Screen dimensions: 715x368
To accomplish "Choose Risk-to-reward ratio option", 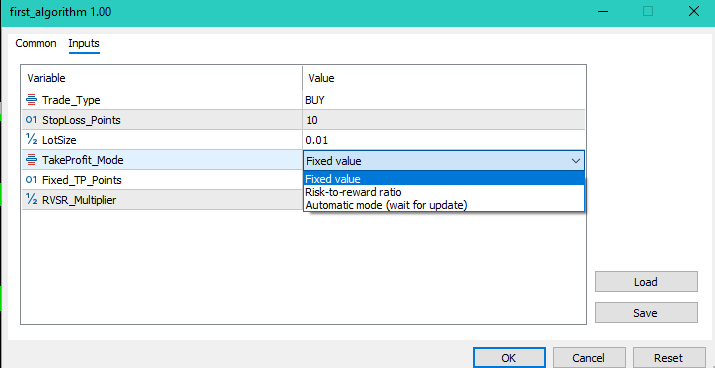I will (443, 192).
